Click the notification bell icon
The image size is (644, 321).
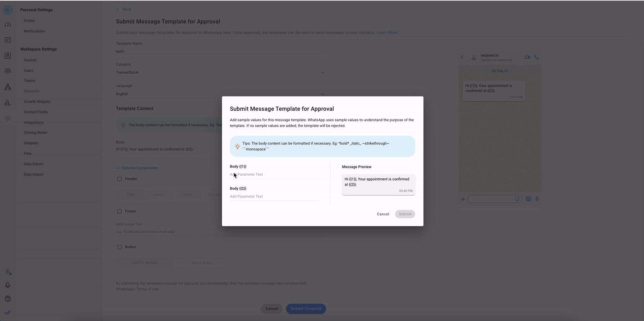pos(8,285)
